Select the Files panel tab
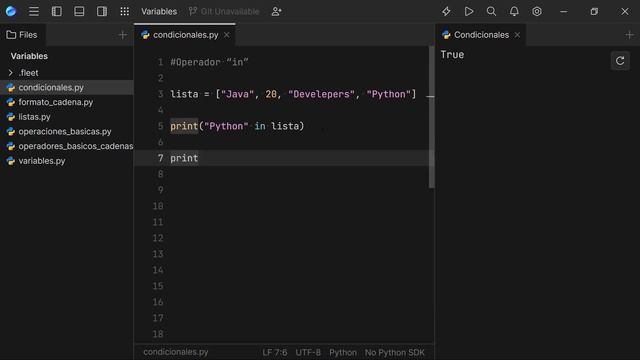The image size is (640, 360). pyautogui.click(x=22, y=35)
